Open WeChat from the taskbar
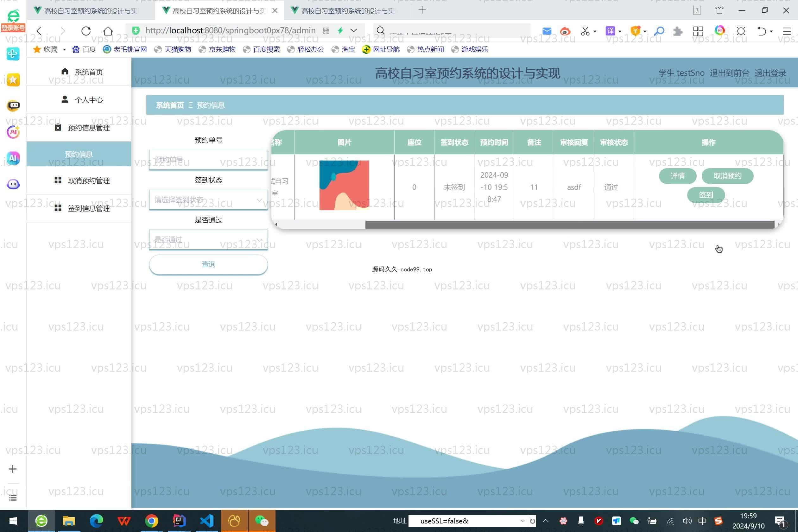 (262, 521)
